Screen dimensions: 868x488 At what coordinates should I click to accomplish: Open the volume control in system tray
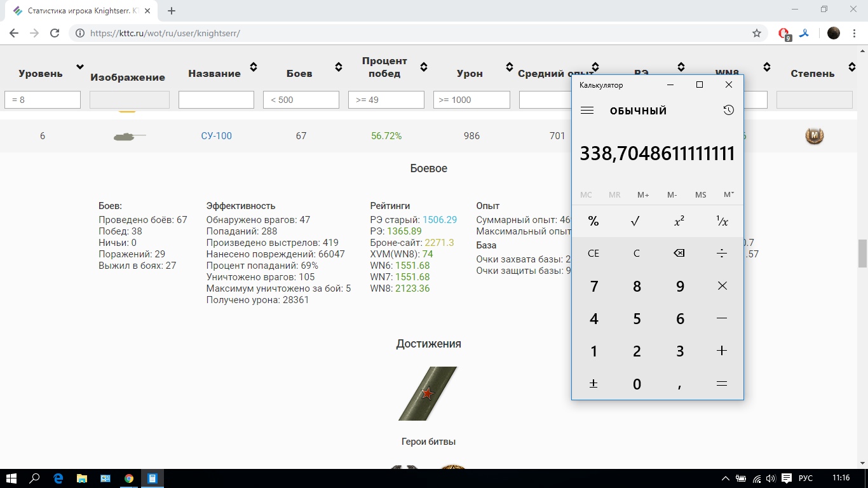(771, 478)
